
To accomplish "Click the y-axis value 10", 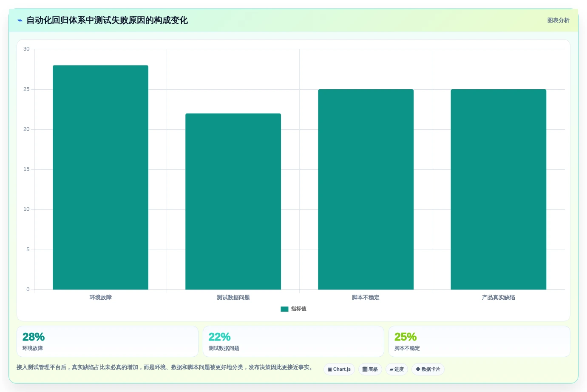I will pyautogui.click(x=26, y=209).
